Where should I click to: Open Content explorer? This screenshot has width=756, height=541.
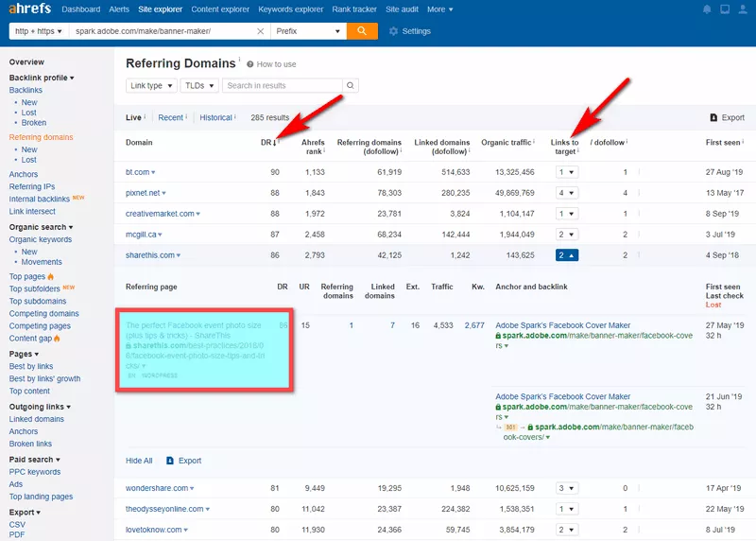tap(220, 9)
